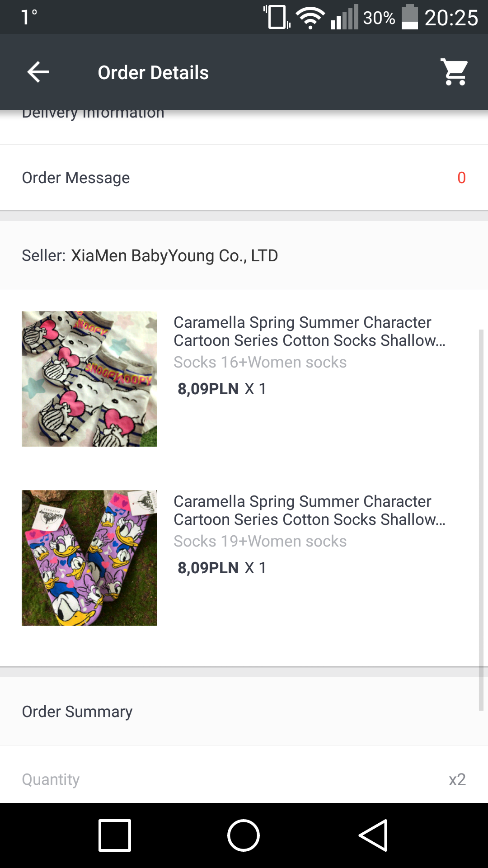Open Socks 19 item title link
Image resolution: width=488 pixels, height=868 pixels.
coord(309,510)
